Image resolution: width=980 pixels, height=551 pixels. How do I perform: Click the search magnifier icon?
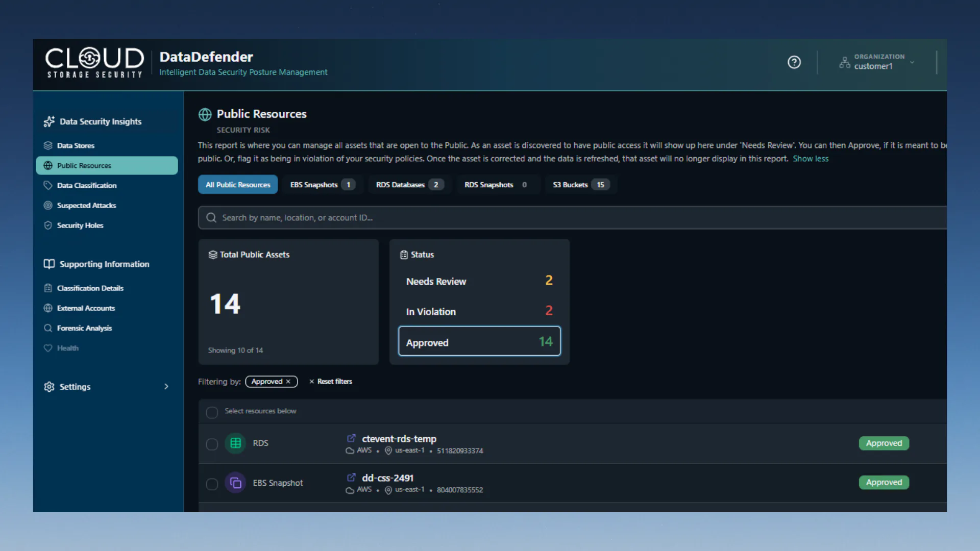[211, 218]
